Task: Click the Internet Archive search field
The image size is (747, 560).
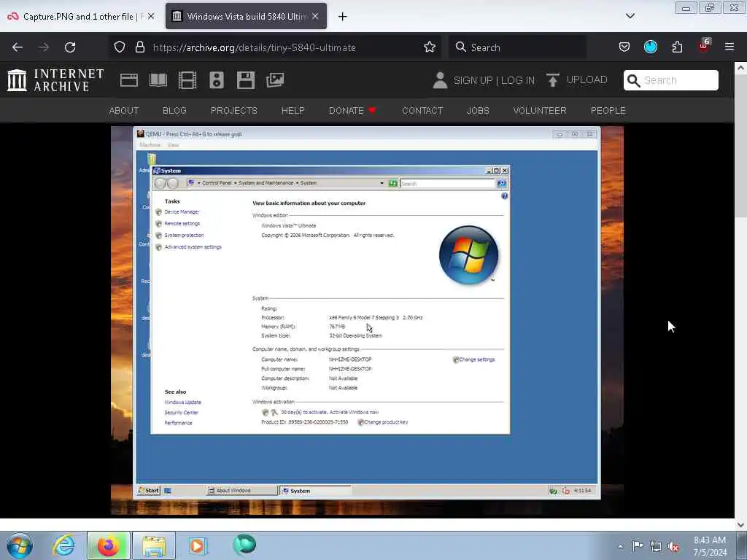Action: click(x=671, y=80)
